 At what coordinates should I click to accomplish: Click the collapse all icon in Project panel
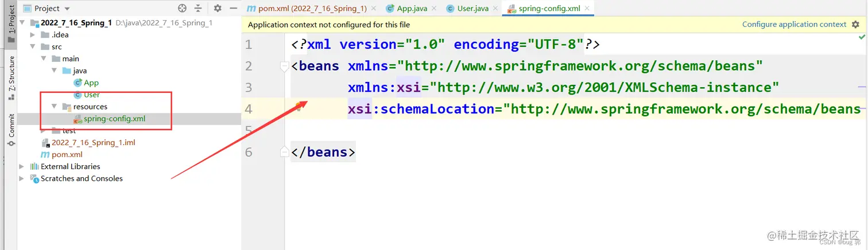click(x=198, y=8)
